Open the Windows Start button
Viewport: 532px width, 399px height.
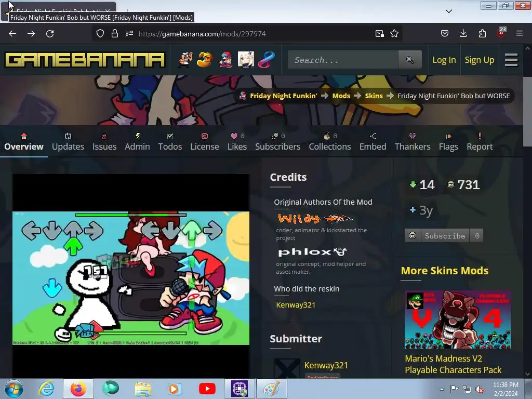14,389
